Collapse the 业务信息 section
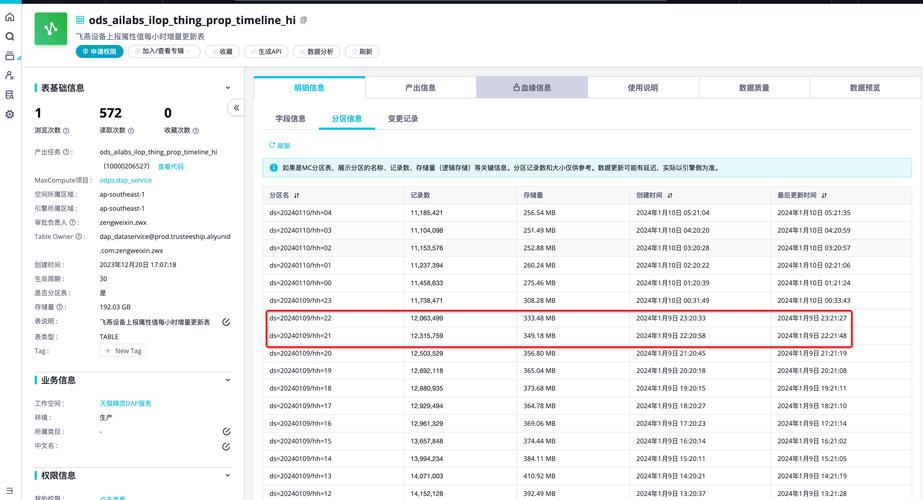Viewport: 923px width, 500px height. pos(228,380)
